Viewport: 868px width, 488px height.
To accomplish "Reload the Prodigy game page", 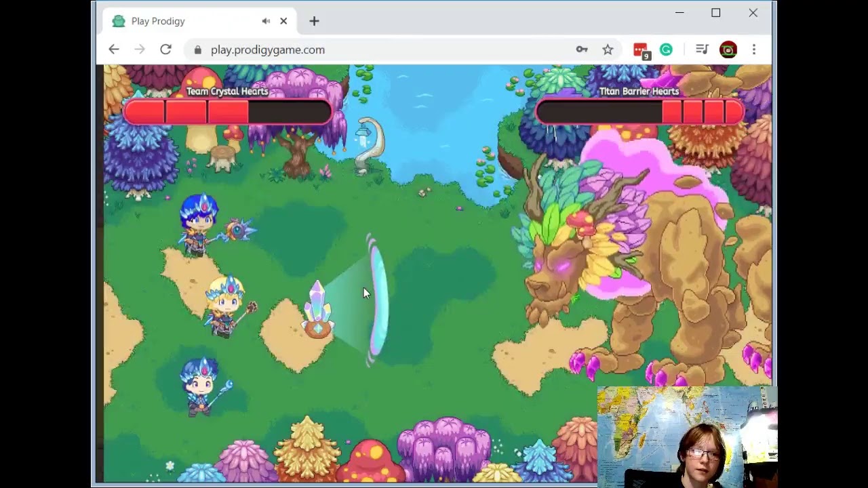I will coord(165,49).
